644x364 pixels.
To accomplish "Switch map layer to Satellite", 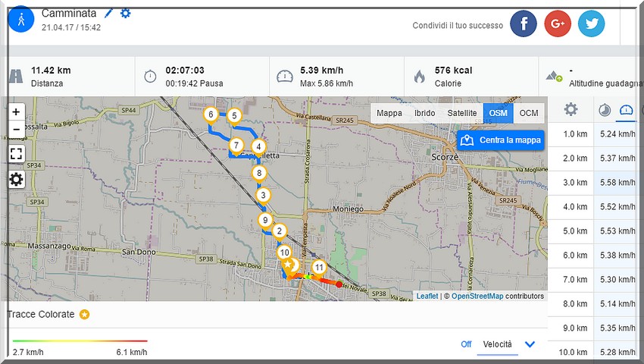I will (x=462, y=113).
